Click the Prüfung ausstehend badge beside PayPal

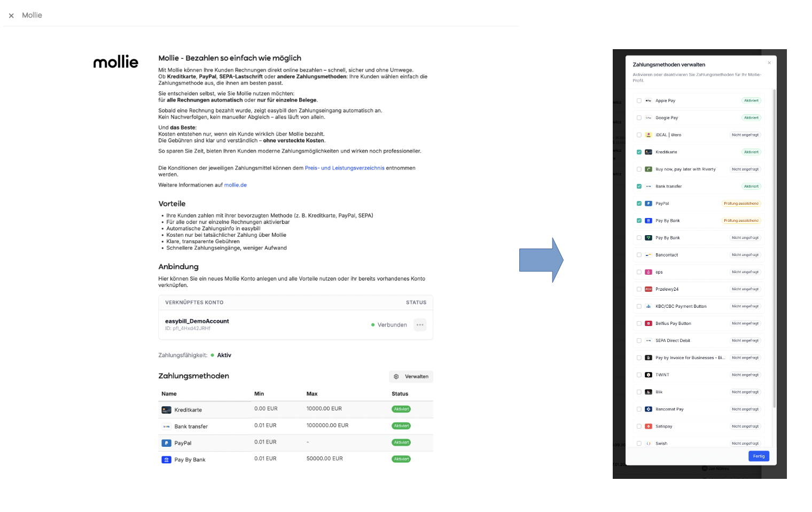[741, 204]
